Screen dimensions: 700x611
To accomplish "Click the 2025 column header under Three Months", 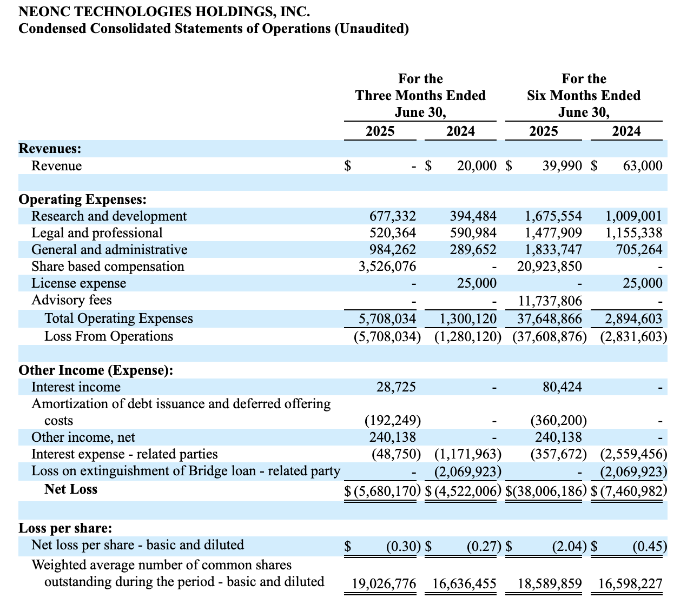I will 380,131.
